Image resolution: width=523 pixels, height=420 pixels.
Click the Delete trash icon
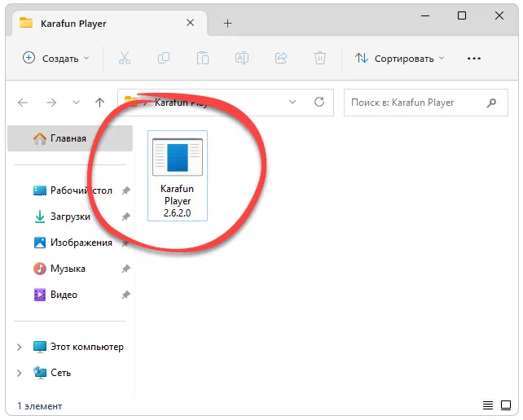[320, 58]
